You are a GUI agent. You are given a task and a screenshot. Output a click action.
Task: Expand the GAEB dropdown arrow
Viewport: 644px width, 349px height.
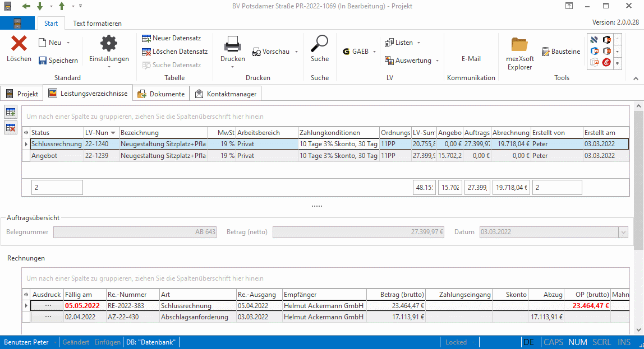374,52
